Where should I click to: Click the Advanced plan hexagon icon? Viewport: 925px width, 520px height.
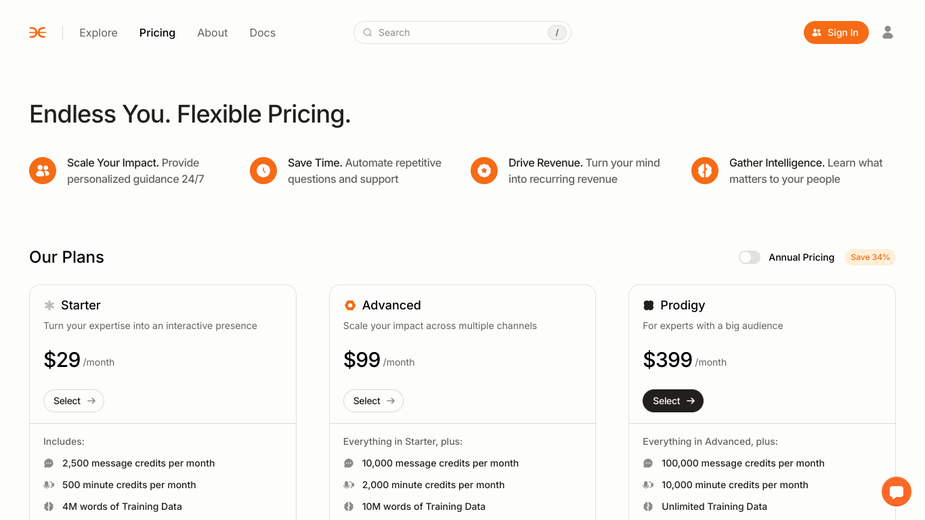coord(350,305)
